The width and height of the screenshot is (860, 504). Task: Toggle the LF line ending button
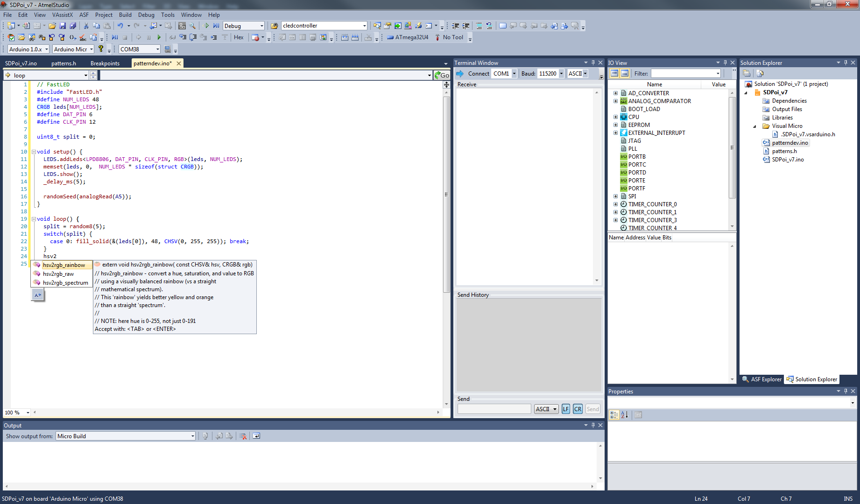coord(566,409)
